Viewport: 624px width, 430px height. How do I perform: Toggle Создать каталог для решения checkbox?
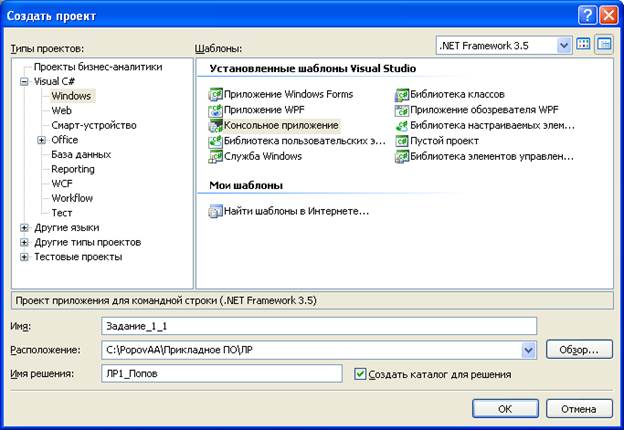360,374
